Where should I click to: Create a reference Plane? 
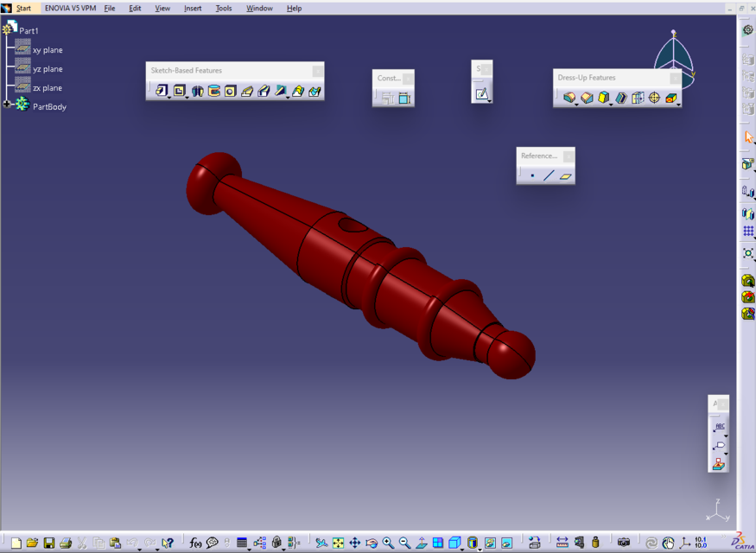tap(566, 175)
